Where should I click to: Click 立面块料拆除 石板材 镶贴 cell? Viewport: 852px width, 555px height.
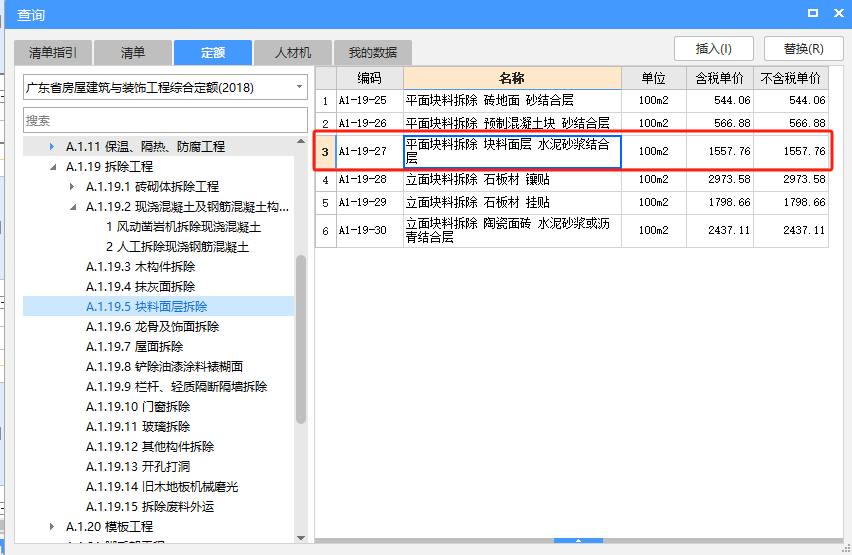pyautogui.click(x=512, y=179)
